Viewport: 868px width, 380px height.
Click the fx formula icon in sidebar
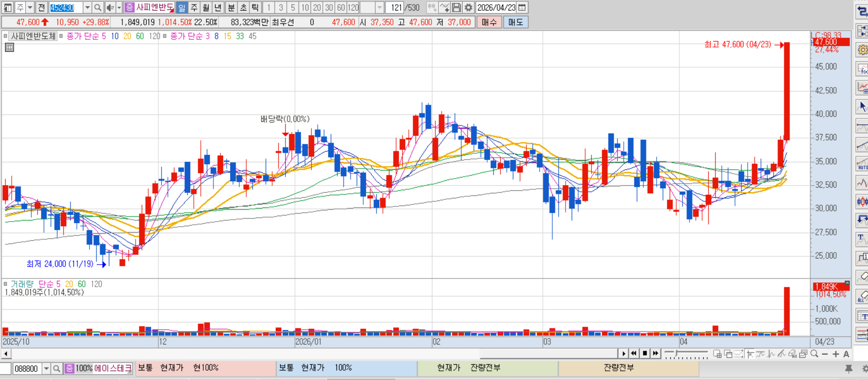(x=862, y=69)
